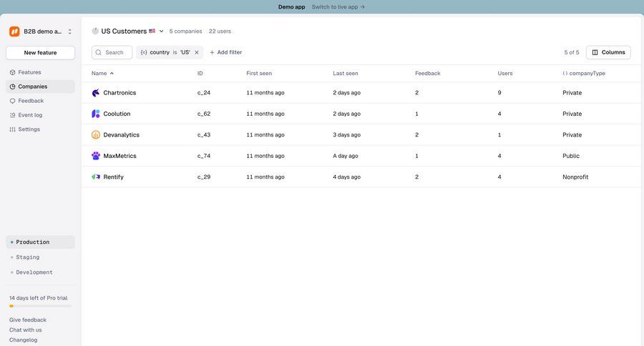Open the Columns picker

coord(608,52)
